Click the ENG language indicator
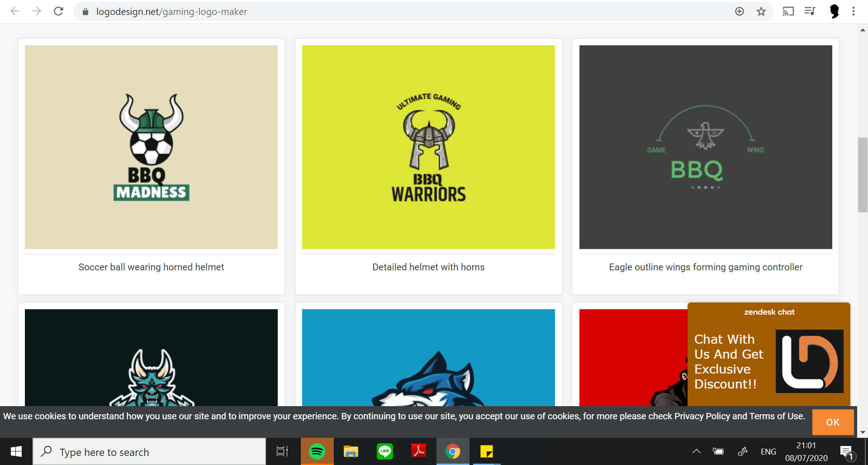 point(768,451)
